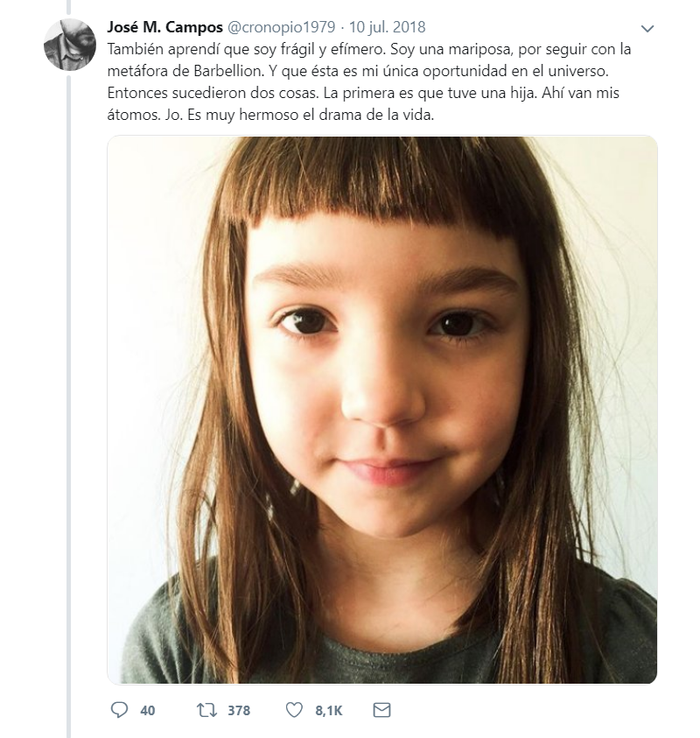
Task: Open the @cronopio1979 handle link
Action: point(281,26)
